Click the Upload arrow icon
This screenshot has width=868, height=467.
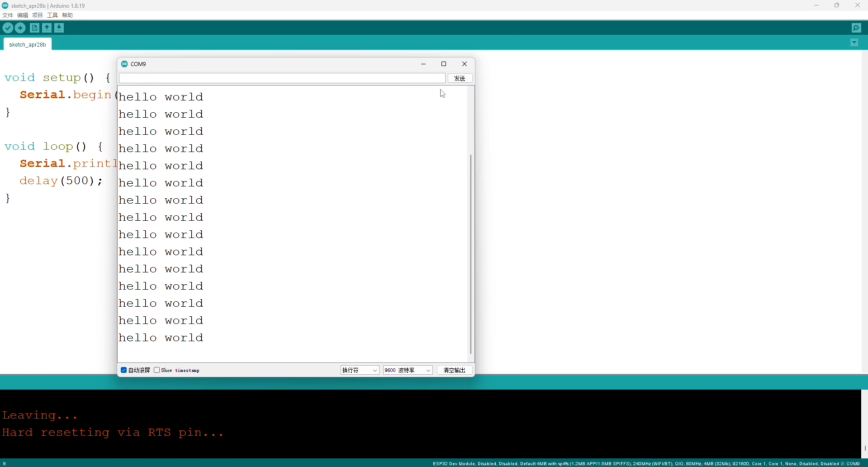tap(20, 28)
